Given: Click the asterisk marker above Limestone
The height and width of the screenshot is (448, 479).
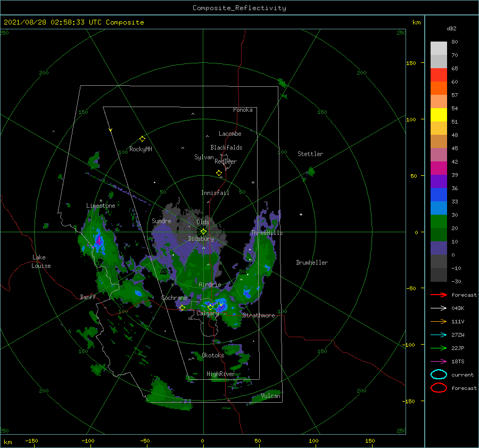Looking at the screenshot, I should pos(101,201).
